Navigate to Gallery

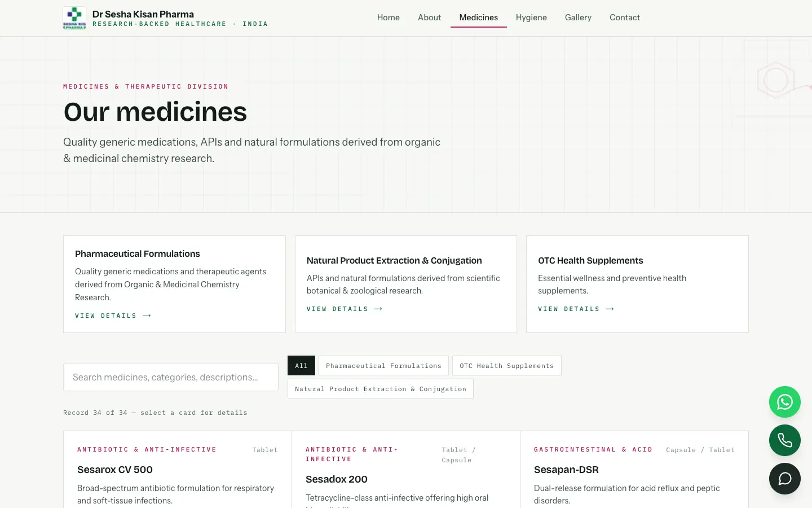pyautogui.click(x=578, y=17)
